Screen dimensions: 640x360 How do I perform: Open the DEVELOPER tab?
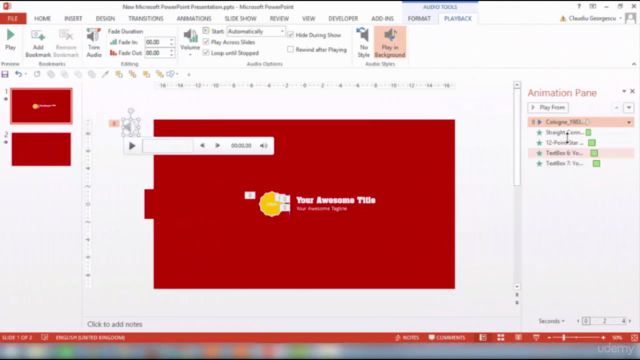click(x=343, y=18)
